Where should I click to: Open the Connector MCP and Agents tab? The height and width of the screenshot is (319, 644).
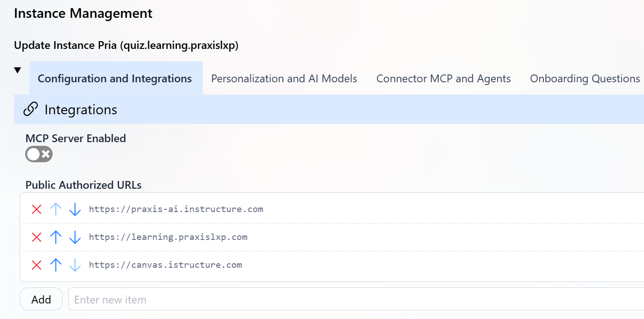[x=443, y=78]
